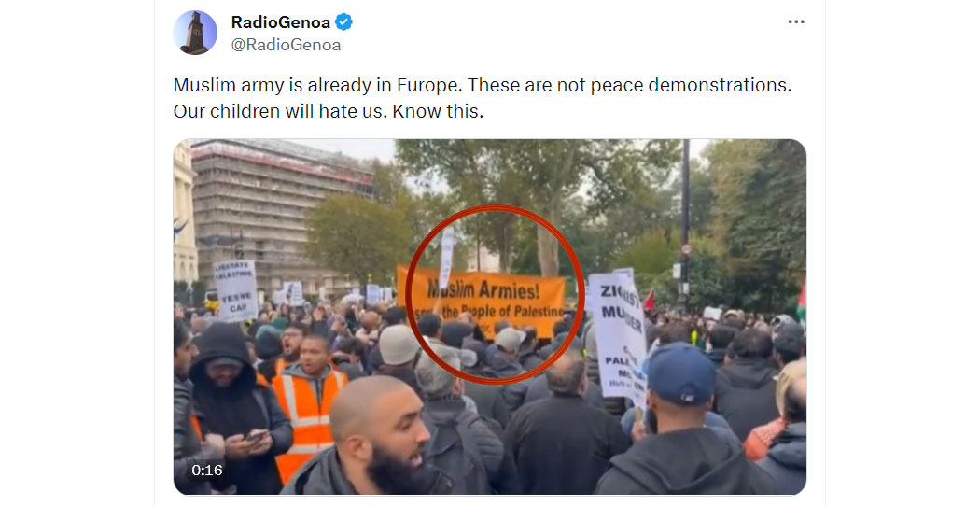Click the red circle's top edge

(x=495, y=209)
